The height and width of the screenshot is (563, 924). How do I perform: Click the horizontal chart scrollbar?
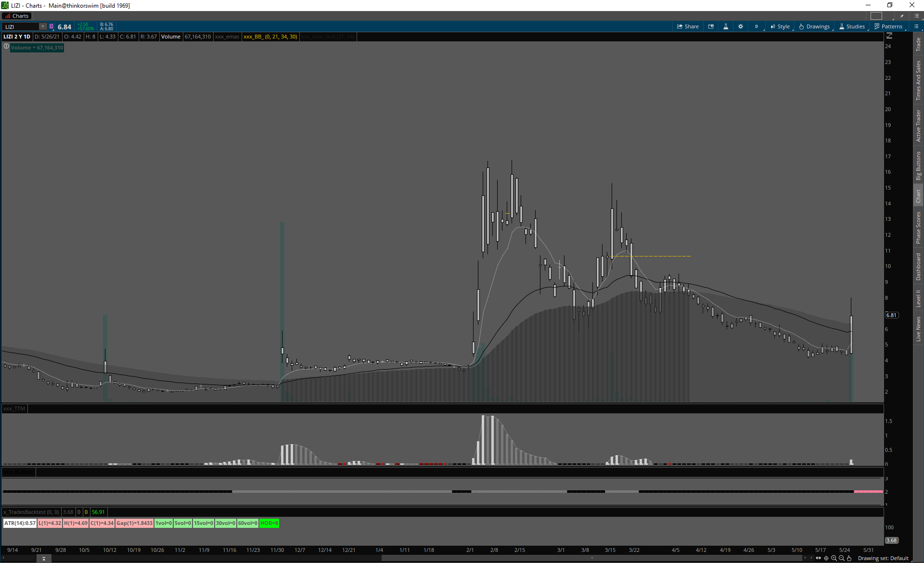(592, 558)
